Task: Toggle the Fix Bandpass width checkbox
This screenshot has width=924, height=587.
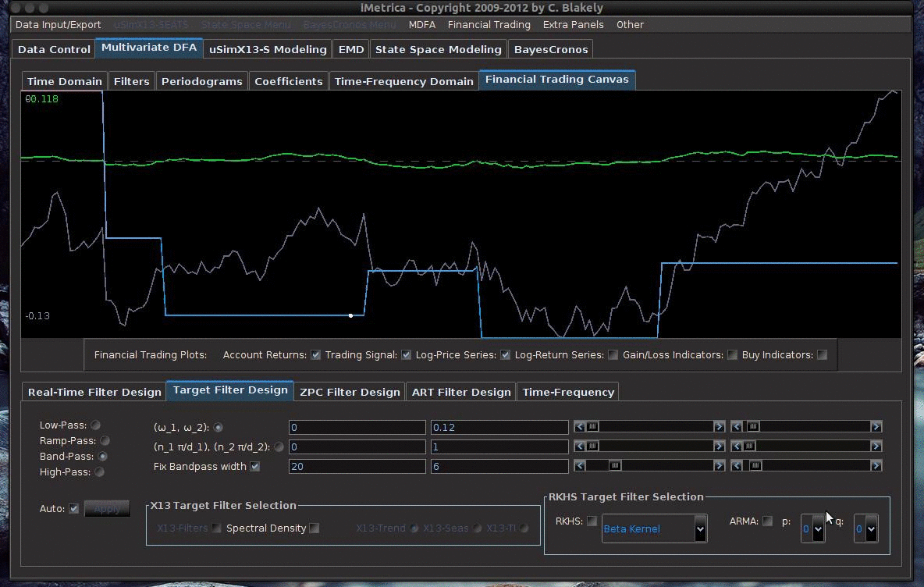Action: click(254, 467)
